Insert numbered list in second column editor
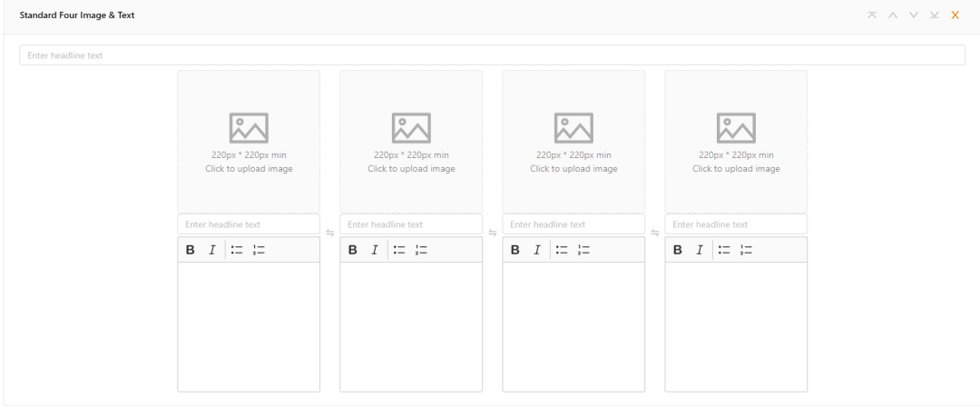The width and height of the screenshot is (980, 407). (x=421, y=250)
